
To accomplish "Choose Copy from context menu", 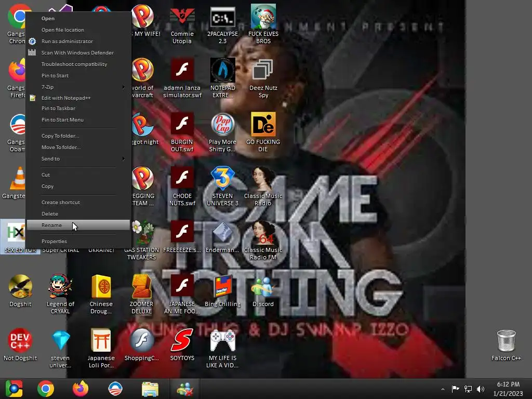I will 78,187.
